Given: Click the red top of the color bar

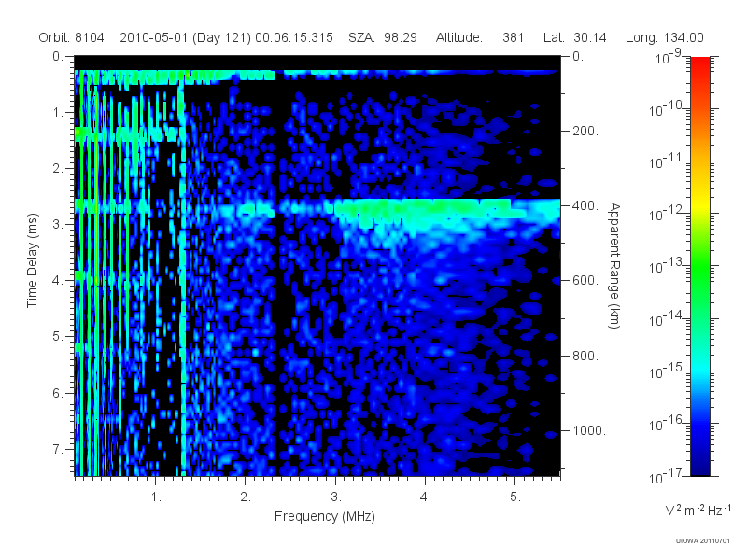Looking at the screenshot, I should (700, 66).
